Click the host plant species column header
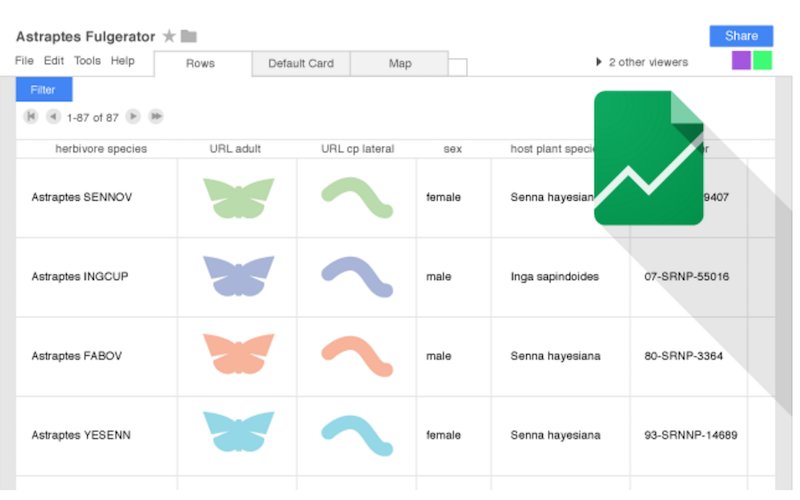Viewport: 800px width, 500px height. pos(553,149)
